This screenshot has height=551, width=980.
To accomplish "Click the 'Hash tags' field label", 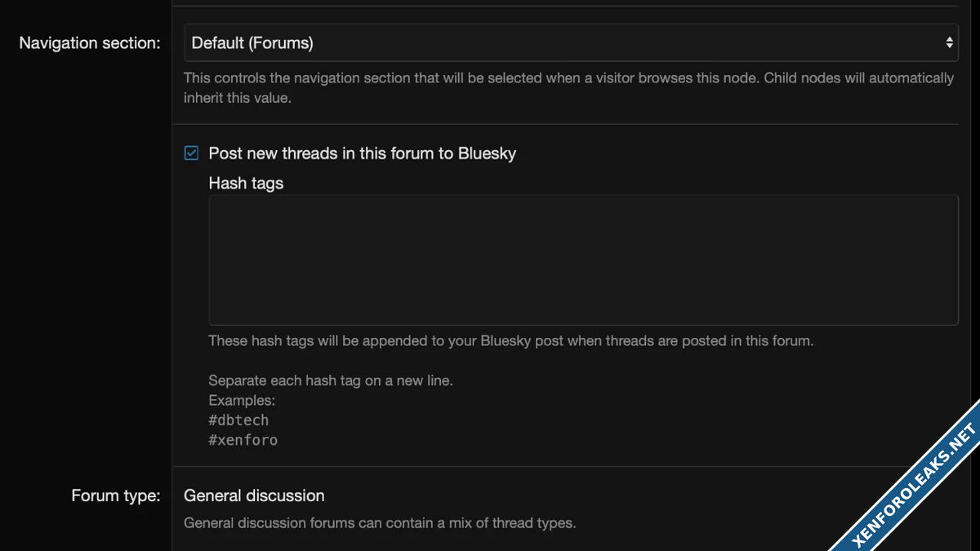I will pyautogui.click(x=246, y=184).
